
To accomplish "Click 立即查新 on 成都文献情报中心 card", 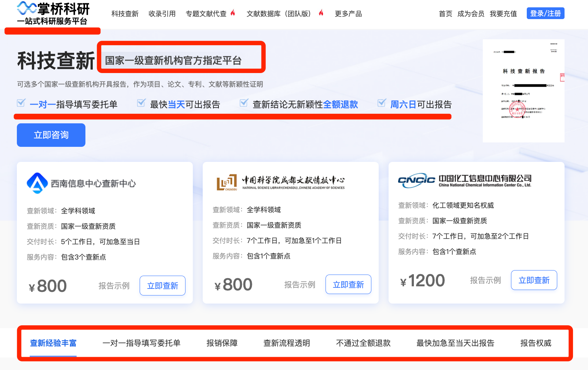I will 348,284.
